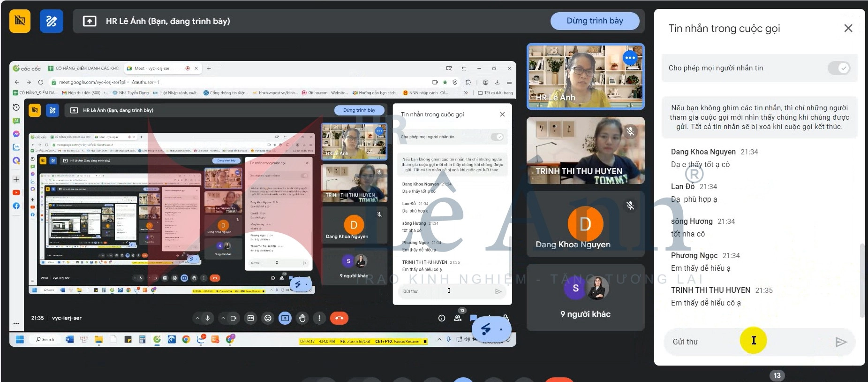Screen dimensions: 868x382
Task: Open the emoji reactions icon in Meet toolbar
Action: coord(268,318)
